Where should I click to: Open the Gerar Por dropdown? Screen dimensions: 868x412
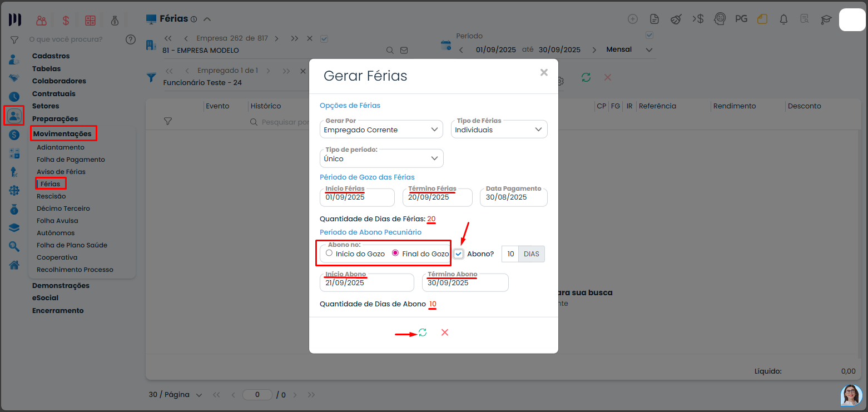pos(381,130)
